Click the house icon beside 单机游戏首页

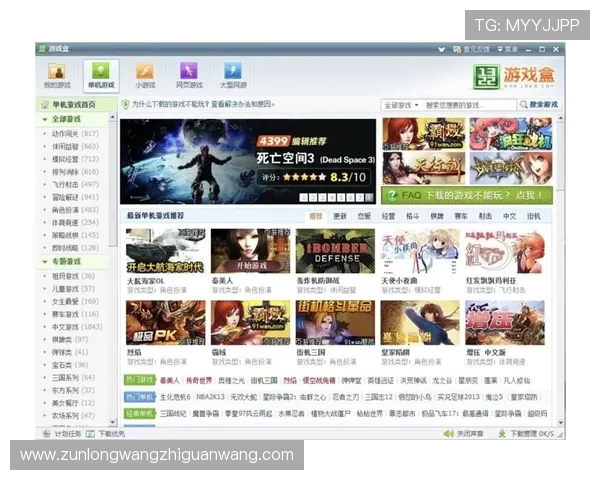(45, 104)
